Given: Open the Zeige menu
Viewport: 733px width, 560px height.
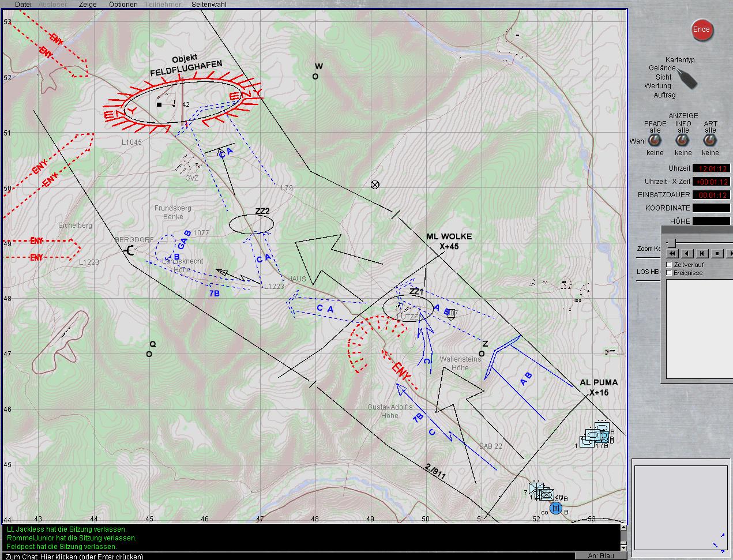Looking at the screenshot, I should [x=88, y=4].
